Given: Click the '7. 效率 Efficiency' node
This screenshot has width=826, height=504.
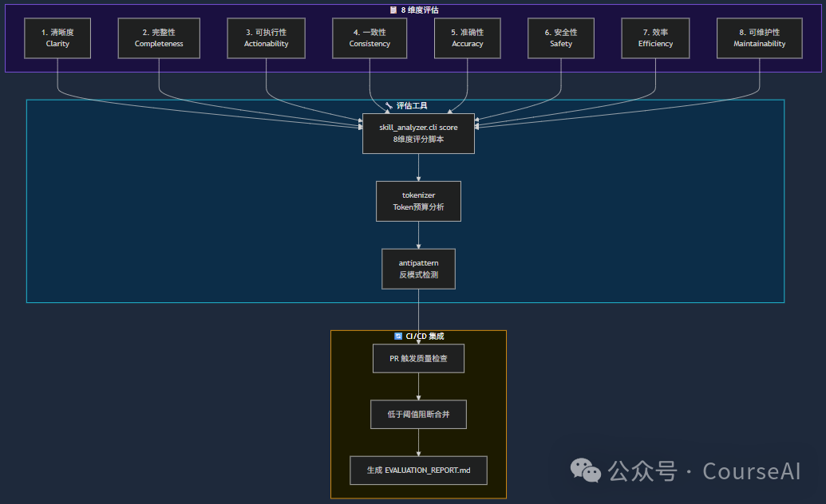Looking at the screenshot, I should [655, 38].
